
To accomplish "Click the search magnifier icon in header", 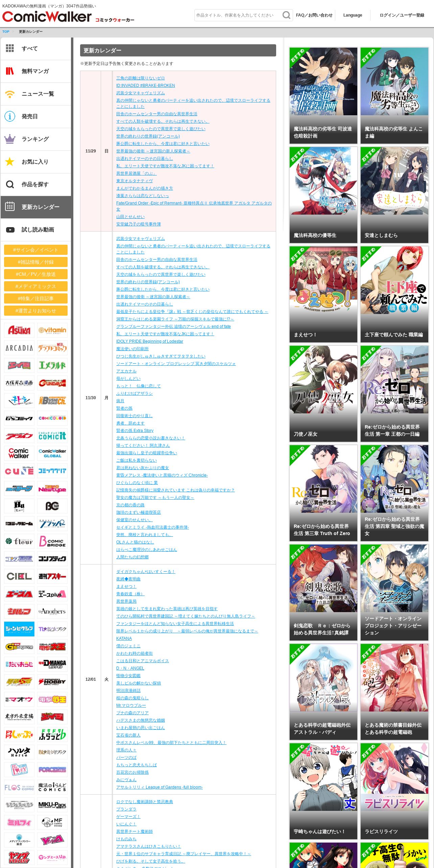I will (x=286, y=15).
